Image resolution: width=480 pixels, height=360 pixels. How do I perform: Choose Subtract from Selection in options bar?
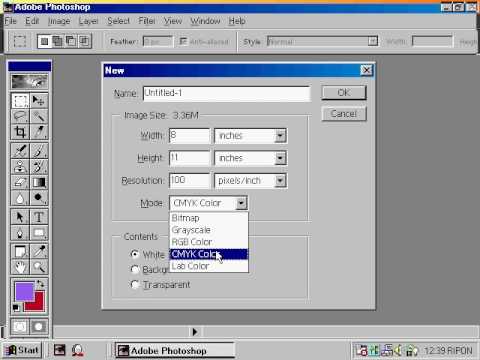pyautogui.click(x=71, y=41)
